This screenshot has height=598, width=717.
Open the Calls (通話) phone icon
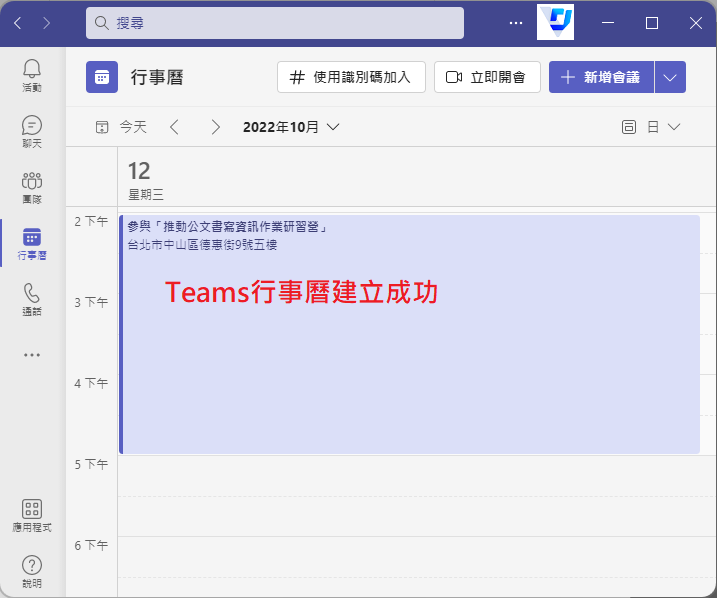click(x=32, y=299)
